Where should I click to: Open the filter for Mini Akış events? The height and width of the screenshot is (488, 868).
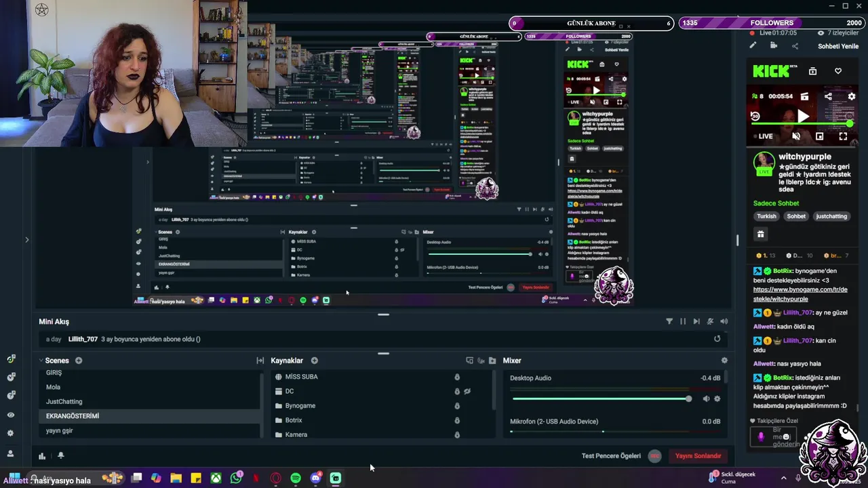click(x=669, y=321)
